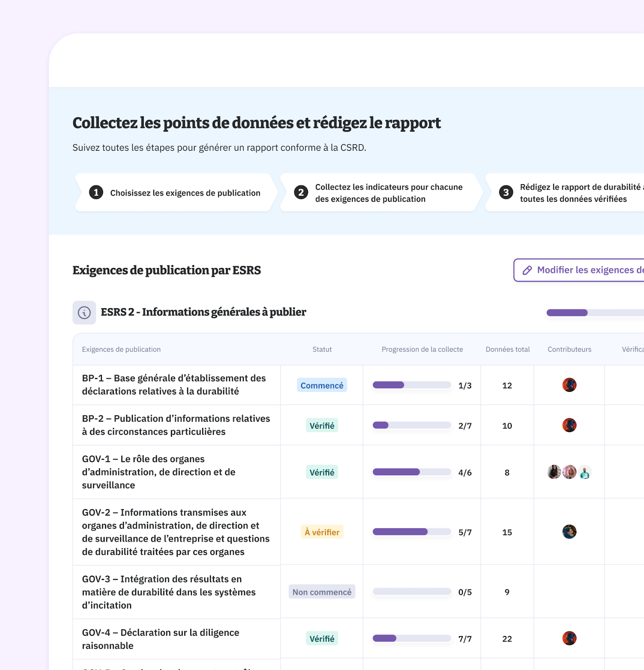Click the Suivez toutes les étapes subtitle
Screen dimensions: 644x670
[x=219, y=148]
